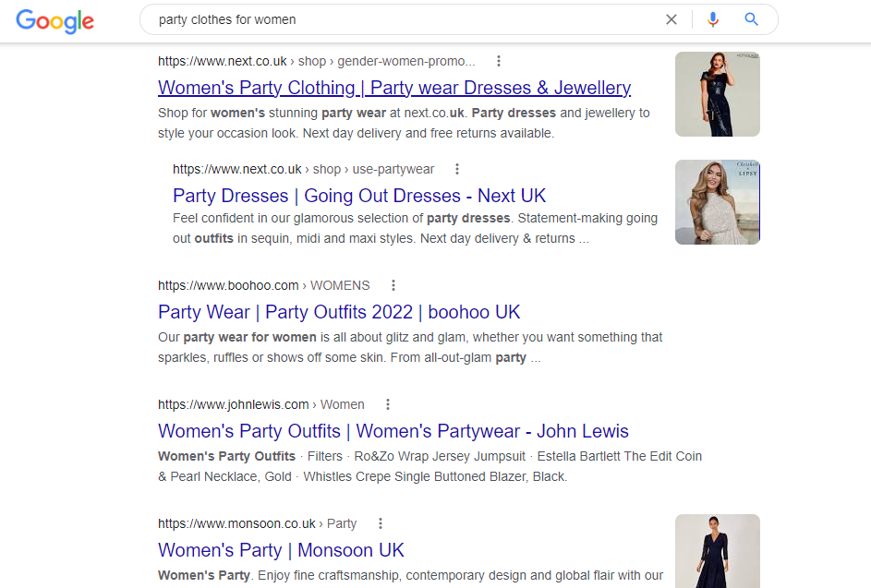Screen dimensions: 871x588
Task: Open options menu for boohoo.com result
Action: coord(393,285)
